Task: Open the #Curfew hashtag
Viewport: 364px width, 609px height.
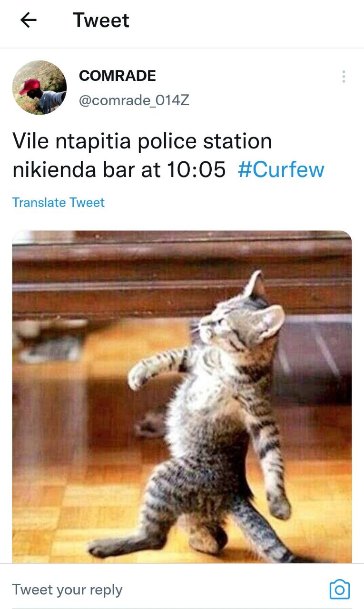Action: coord(281,169)
